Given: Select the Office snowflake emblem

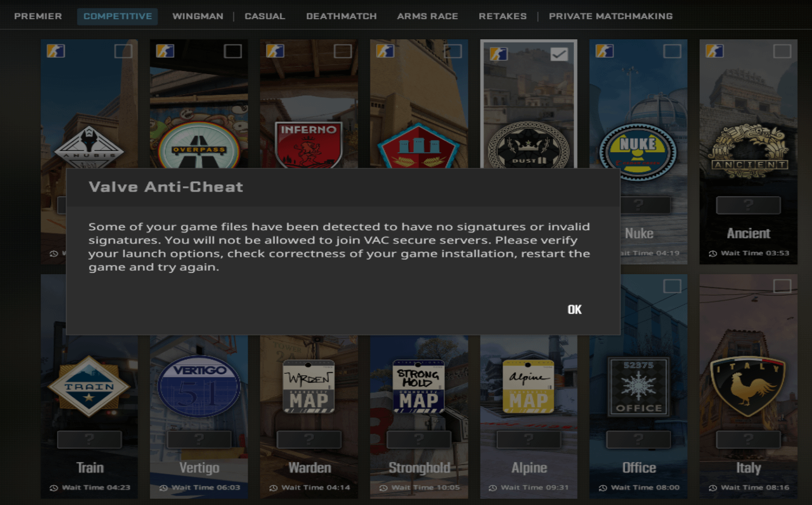Looking at the screenshot, I should tap(638, 386).
